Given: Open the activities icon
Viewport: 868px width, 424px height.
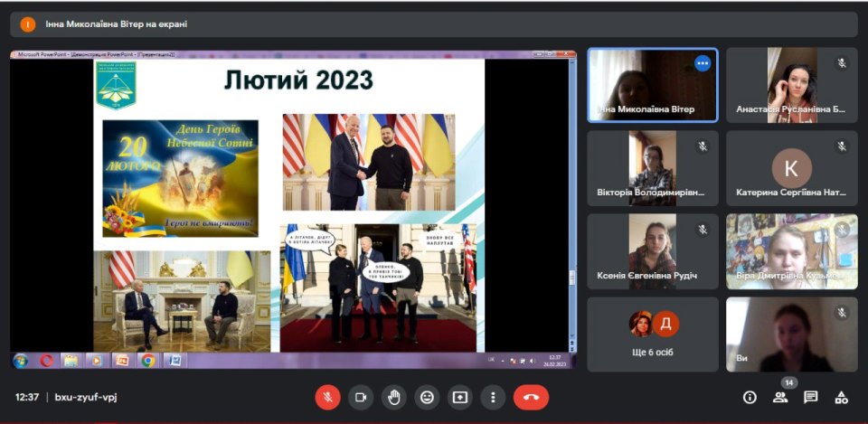Looking at the screenshot, I should (x=842, y=397).
